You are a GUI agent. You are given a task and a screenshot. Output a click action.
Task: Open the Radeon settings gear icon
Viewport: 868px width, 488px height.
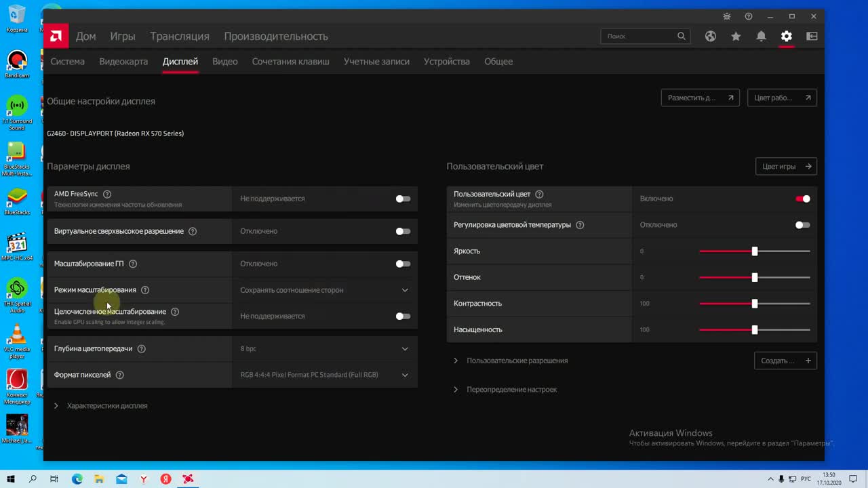tap(786, 36)
